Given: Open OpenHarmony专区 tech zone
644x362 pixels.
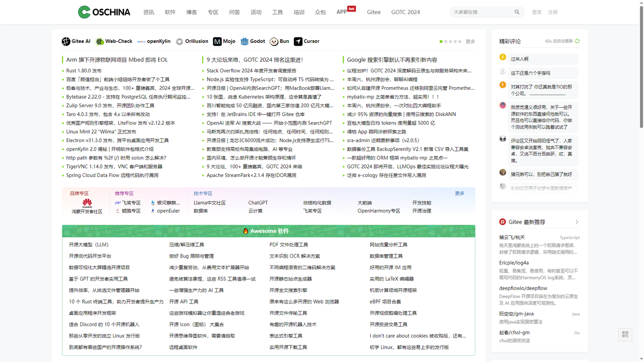Looking at the screenshot, I should click(379, 211).
